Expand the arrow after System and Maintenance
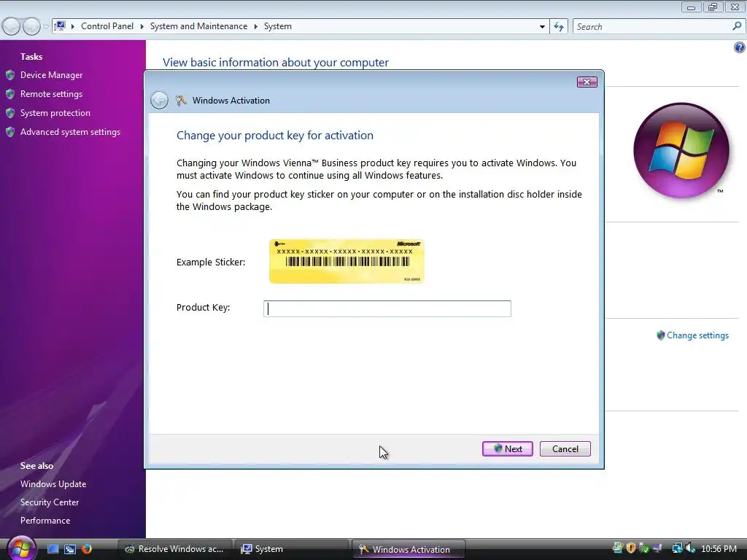 click(x=256, y=27)
